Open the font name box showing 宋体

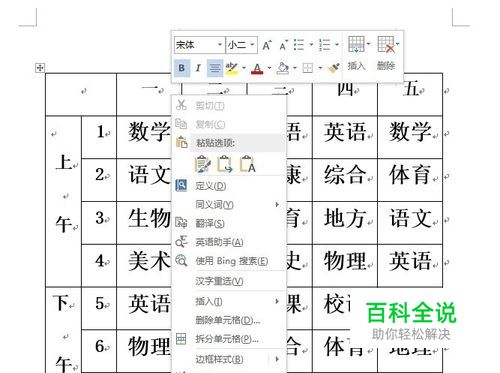pos(199,45)
